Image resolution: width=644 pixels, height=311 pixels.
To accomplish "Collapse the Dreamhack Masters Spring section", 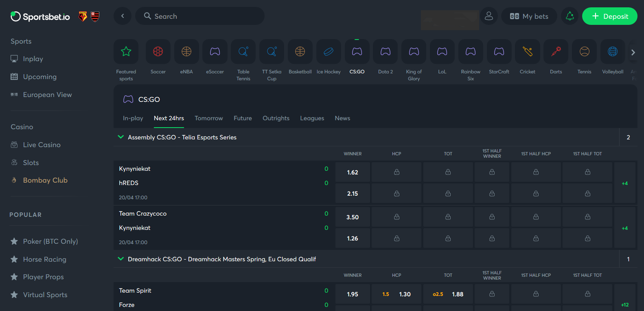I will click(x=120, y=259).
